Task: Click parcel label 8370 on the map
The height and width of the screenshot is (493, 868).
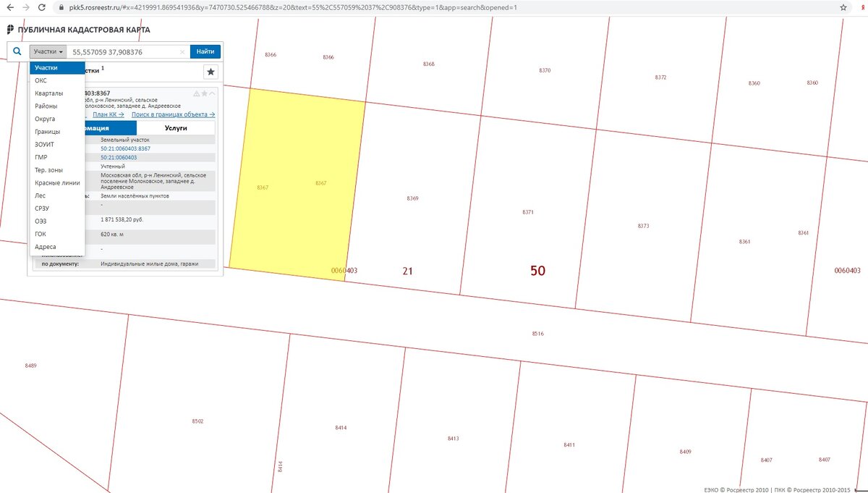Action: [x=545, y=70]
